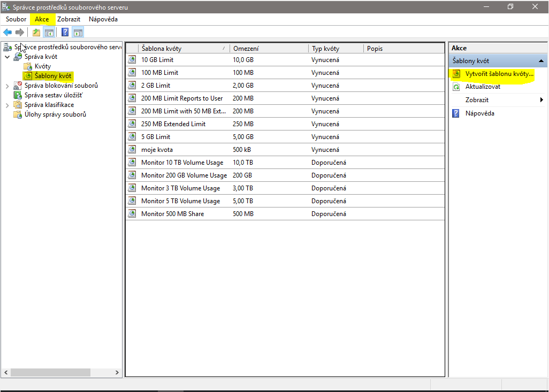Expand the Správa blokování souborů node
The height and width of the screenshot is (392, 549).
(x=7, y=86)
